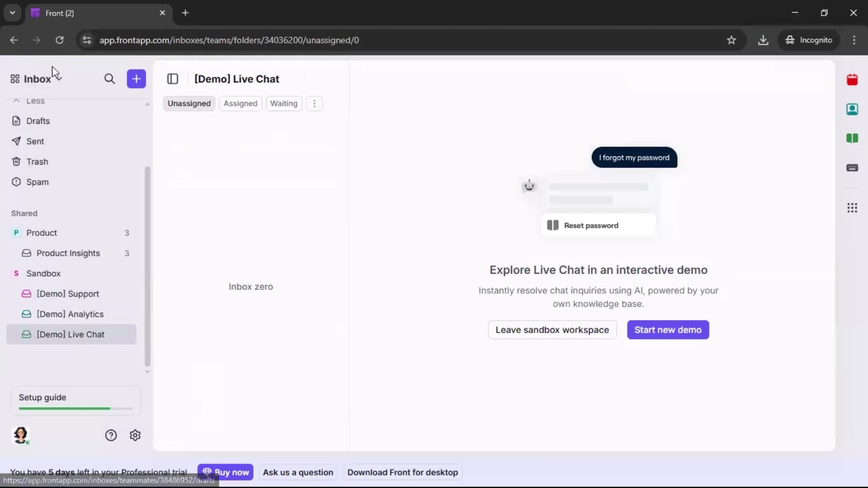Open the three-dot overflow menu next to Waiting
868x488 pixels.
coord(314,103)
